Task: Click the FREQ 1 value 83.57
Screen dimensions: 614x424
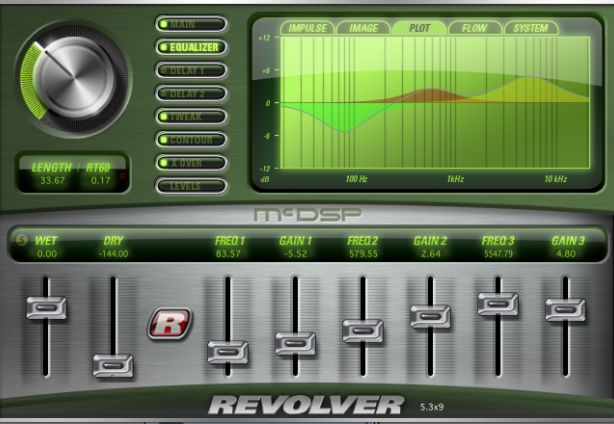Action: (x=228, y=254)
